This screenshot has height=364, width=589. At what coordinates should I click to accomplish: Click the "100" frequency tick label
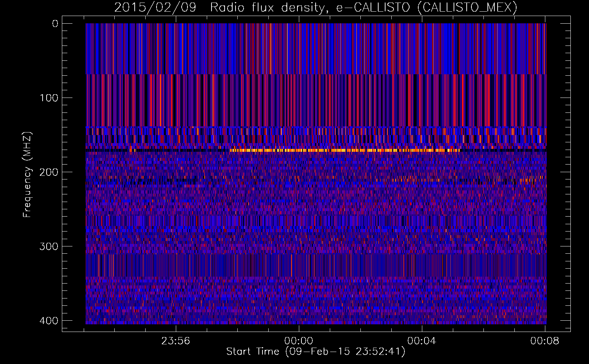[49, 98]
